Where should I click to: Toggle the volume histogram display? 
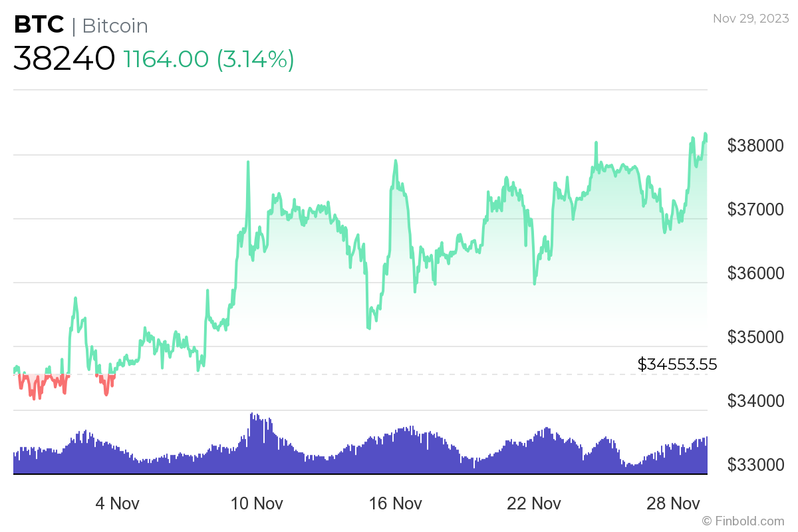click(359, 452)
